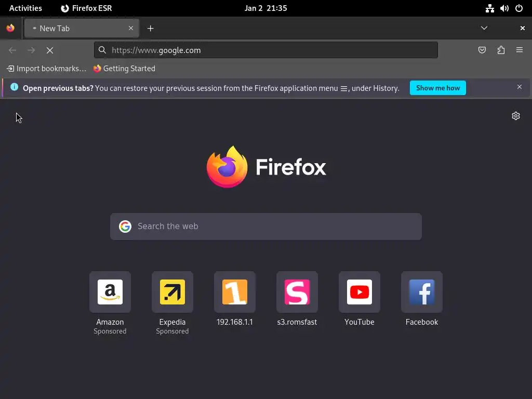532x399 pixels.
Task: Click the Search the web field
Action: (266, 227)
